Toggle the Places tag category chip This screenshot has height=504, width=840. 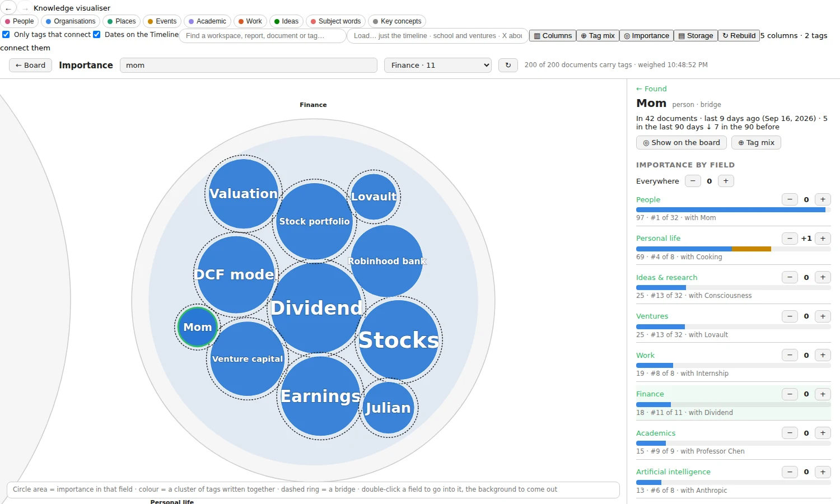122,21
